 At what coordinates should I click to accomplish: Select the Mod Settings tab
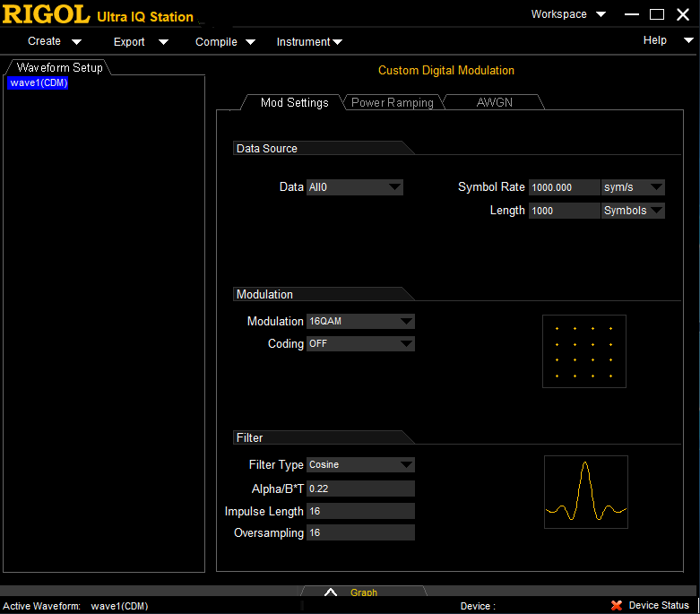(294, 103)
